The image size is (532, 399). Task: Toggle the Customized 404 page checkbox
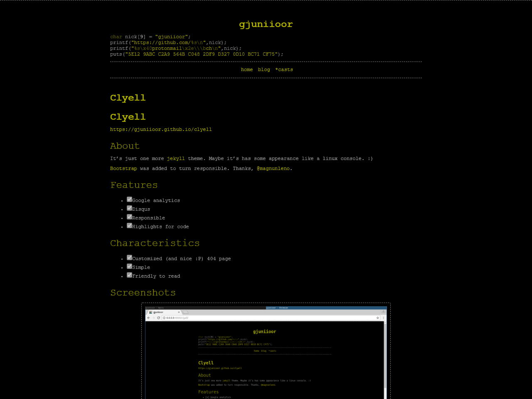coord(129,258)
